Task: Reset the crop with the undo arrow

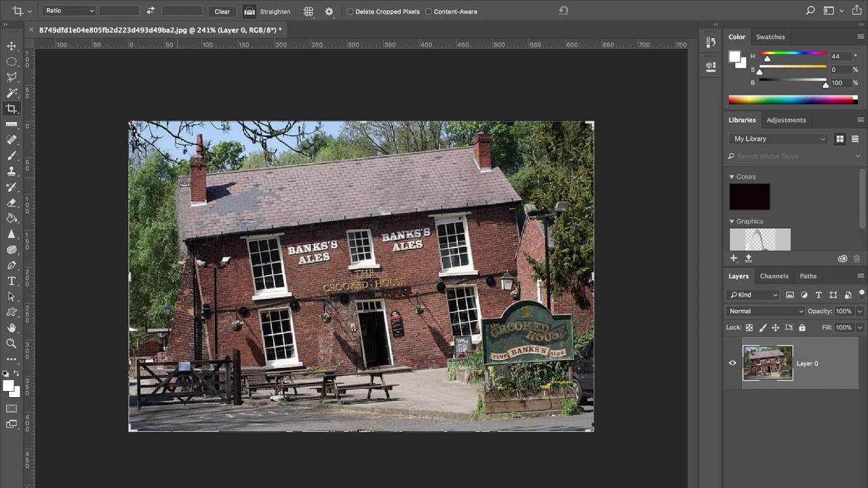Action: pos(564,11)
